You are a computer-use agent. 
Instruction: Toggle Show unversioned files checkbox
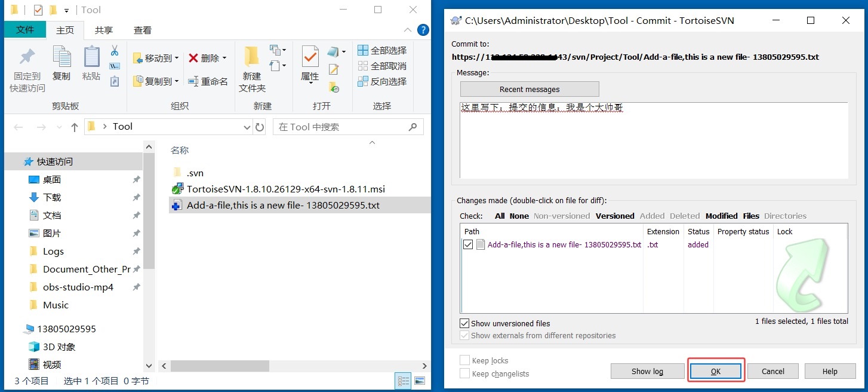(464, 323)
